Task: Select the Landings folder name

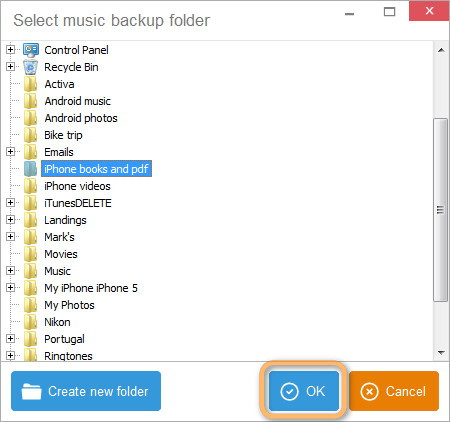Action: click(x=65, y=220)
